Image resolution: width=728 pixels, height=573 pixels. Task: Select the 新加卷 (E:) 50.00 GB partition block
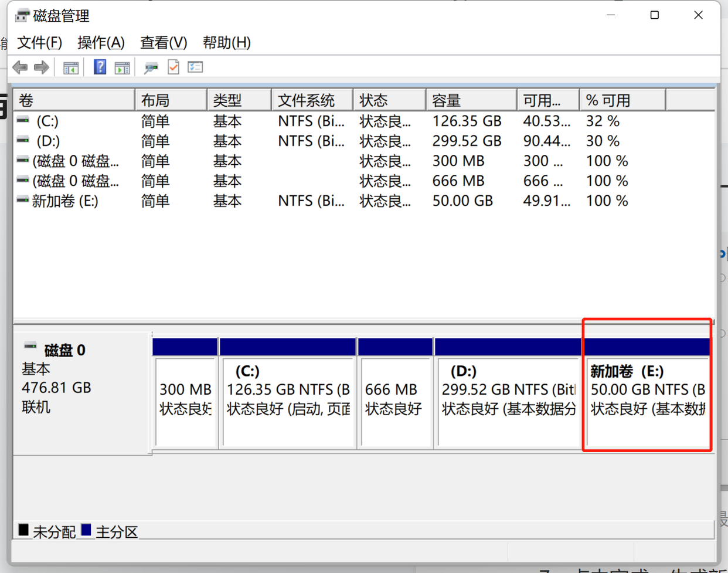point(647,394)
